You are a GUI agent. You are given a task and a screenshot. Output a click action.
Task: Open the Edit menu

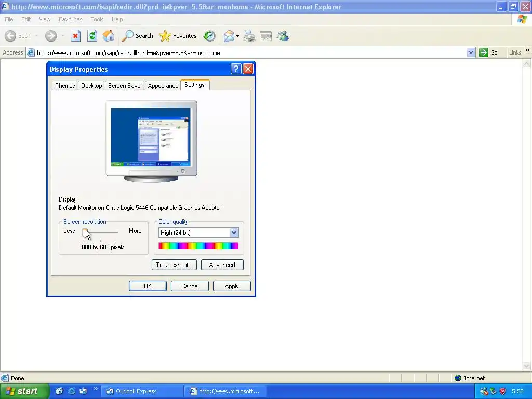tap(26, 19)
